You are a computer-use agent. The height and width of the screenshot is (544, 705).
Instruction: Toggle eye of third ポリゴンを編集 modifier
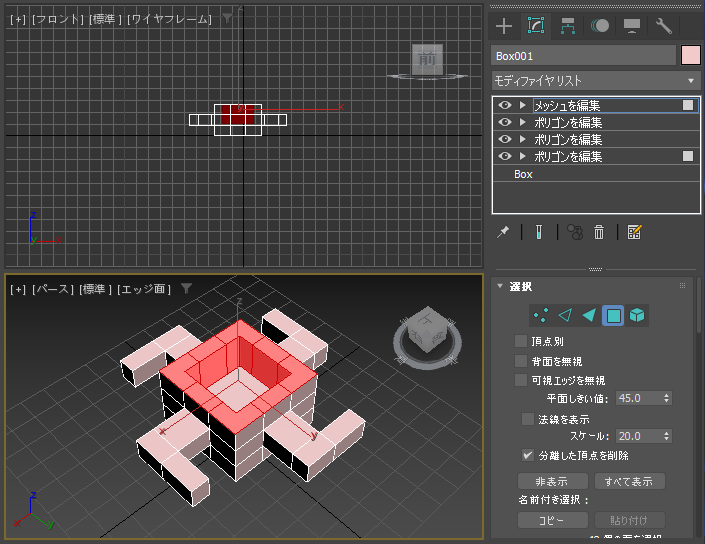[505, 156]
